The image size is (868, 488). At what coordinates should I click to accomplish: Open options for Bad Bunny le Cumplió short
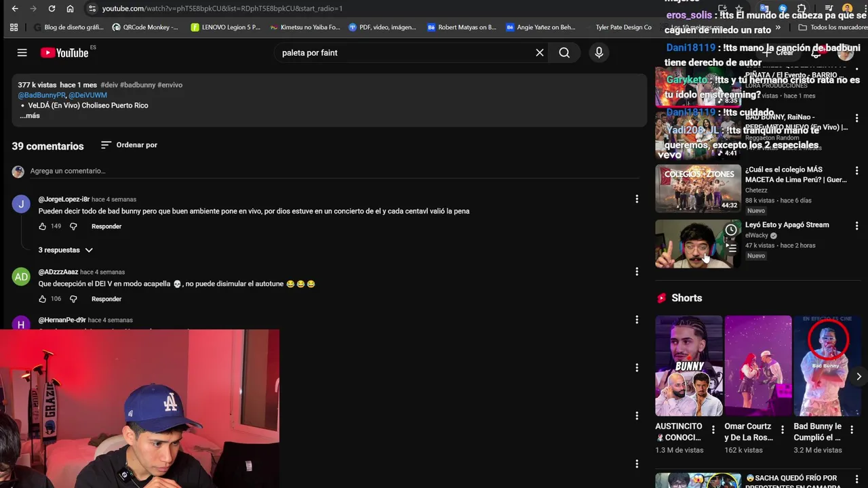(852, 430)
